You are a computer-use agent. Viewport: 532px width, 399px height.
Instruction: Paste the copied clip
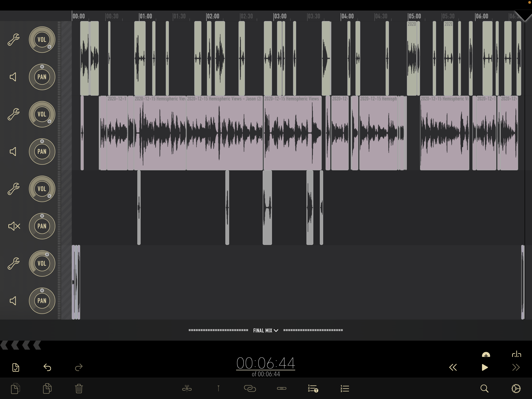pos(47,388)
